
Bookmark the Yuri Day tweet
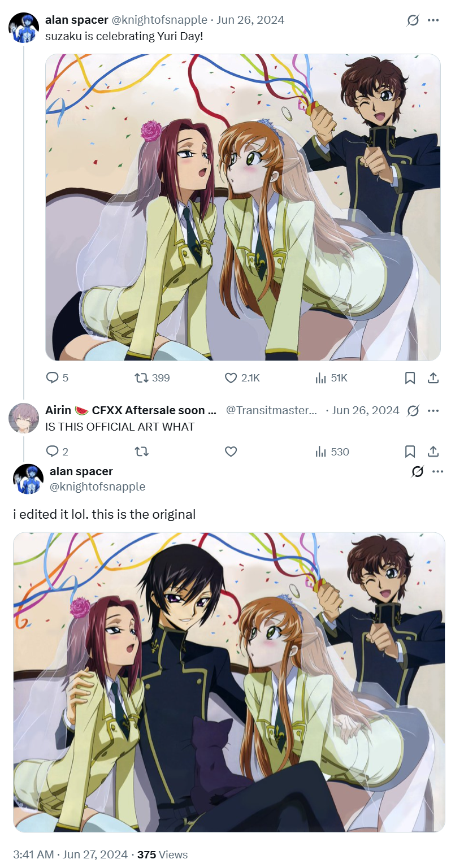coord(410,377)
